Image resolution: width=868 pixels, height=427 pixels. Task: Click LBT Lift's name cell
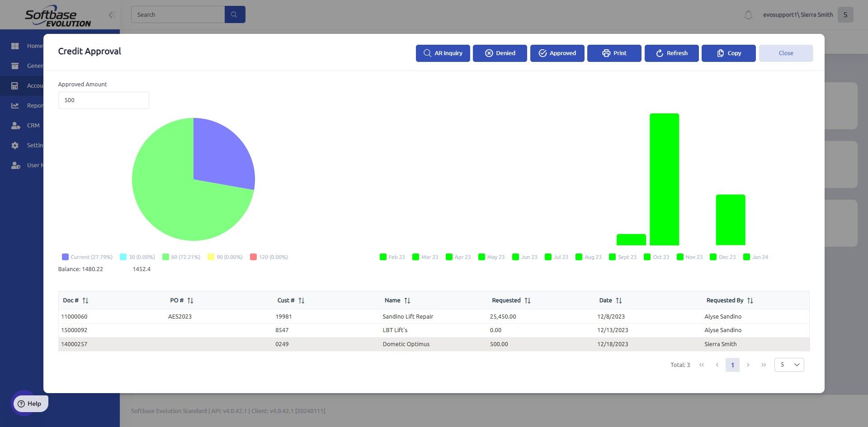(x=395, y=330)
